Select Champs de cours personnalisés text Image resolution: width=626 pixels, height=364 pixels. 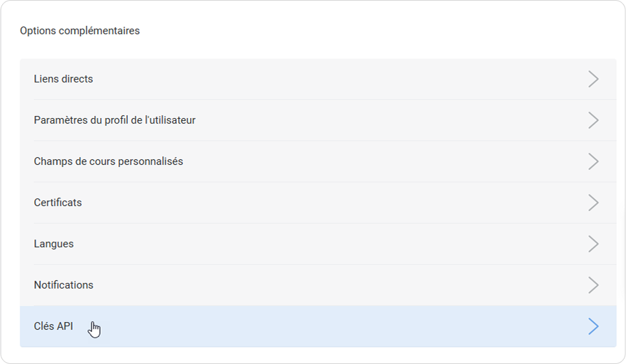[108, 161]
